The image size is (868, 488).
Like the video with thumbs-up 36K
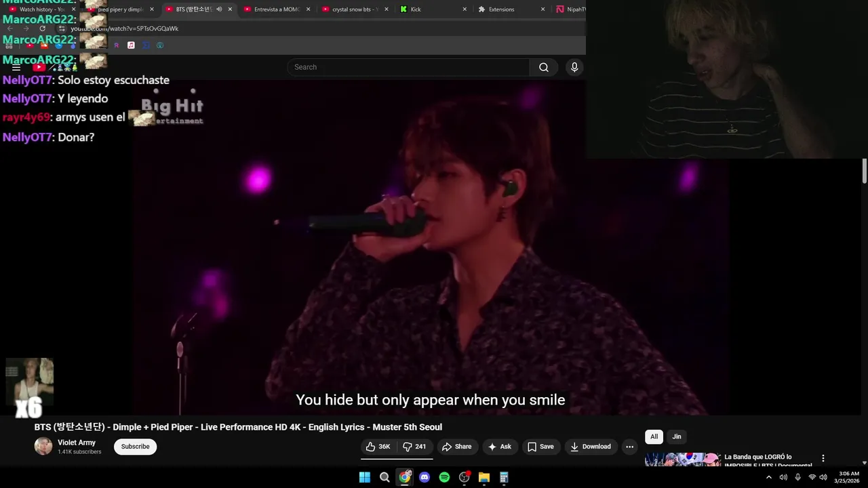pyautogui.click(x=378, y=447)
